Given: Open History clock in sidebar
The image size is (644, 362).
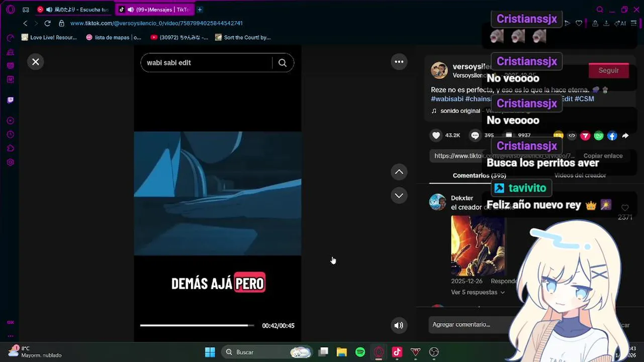Looking at the screenshot, I should (x=10, y=135).
